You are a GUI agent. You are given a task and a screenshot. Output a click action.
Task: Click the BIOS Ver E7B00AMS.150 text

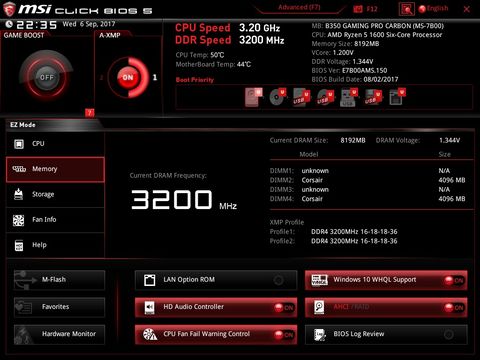click(x=349, y=70)
